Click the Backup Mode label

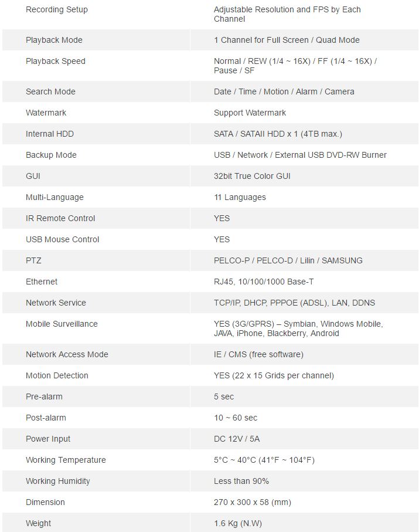(x=51, y=155)
